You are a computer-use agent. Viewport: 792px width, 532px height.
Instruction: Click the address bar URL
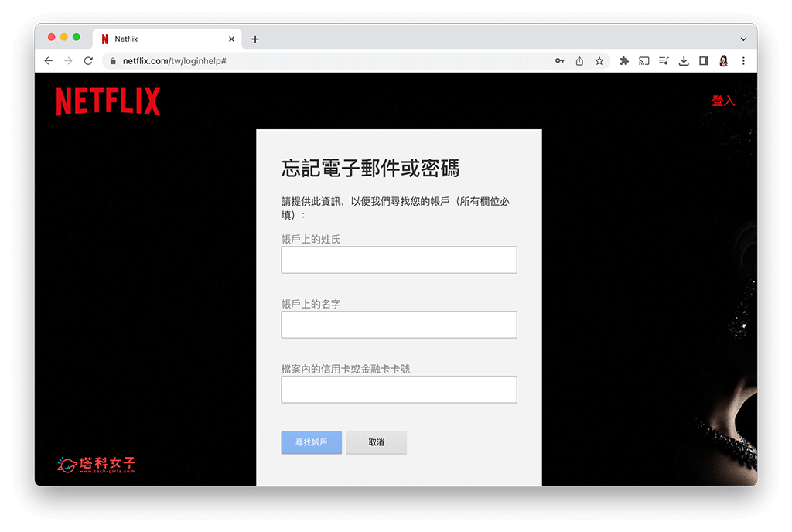(x=175, y=61)
